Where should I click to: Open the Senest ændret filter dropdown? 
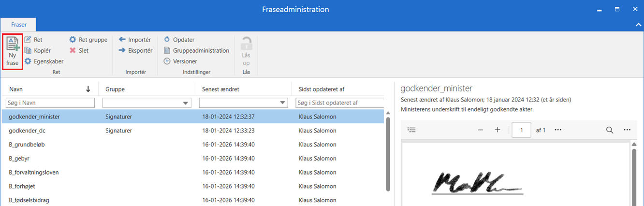coord(282,103)
